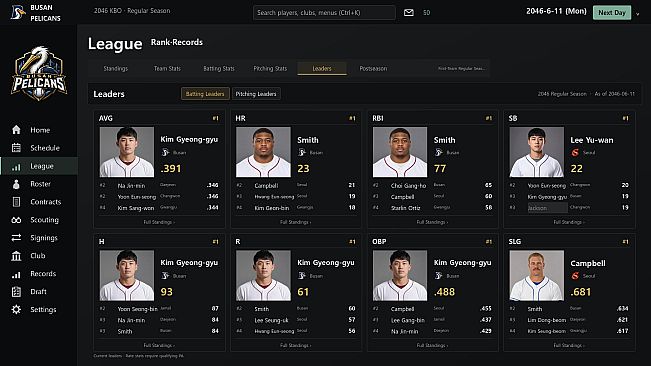Image resolution: width=651 pixels, height=366 pixels.
Task: Click Starlin Ortiz in RBI rankings
Action: coord(406,208)
